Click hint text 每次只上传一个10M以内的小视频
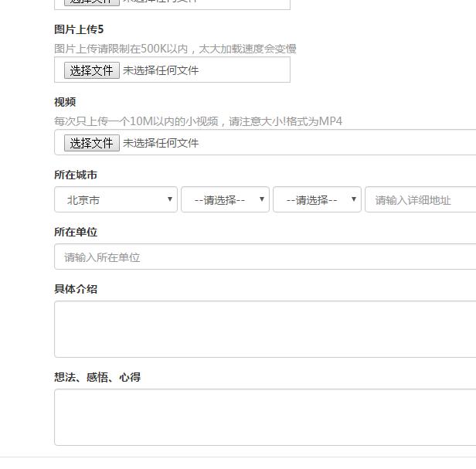 point(136,121)
